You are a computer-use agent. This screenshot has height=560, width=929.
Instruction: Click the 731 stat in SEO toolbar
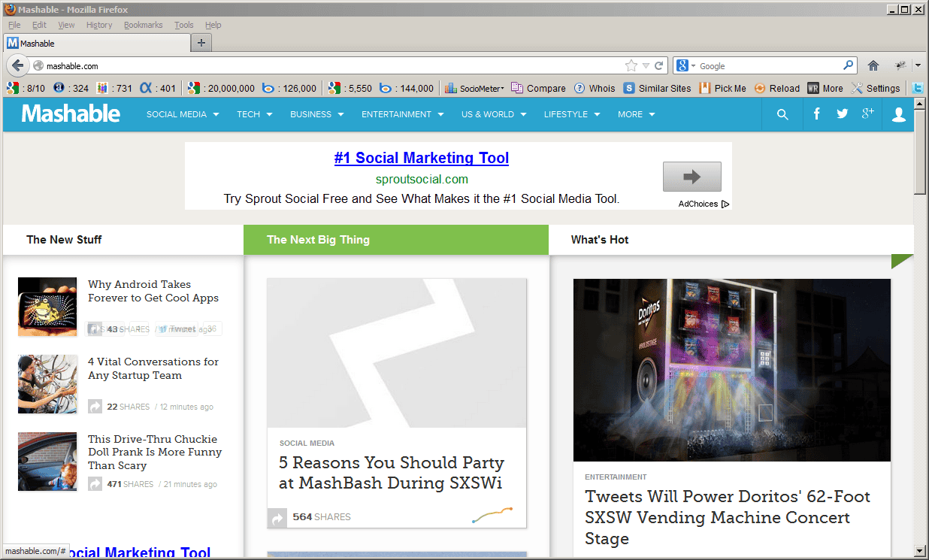click(114, 88)
